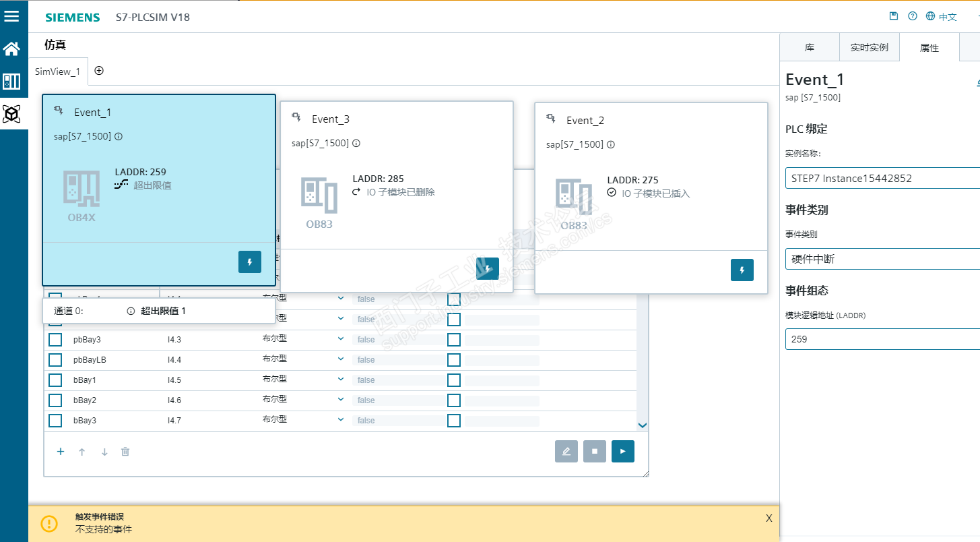Add a new SimView tab with plus icon
This screenshot has width=980, height=542.
[99, 70]
